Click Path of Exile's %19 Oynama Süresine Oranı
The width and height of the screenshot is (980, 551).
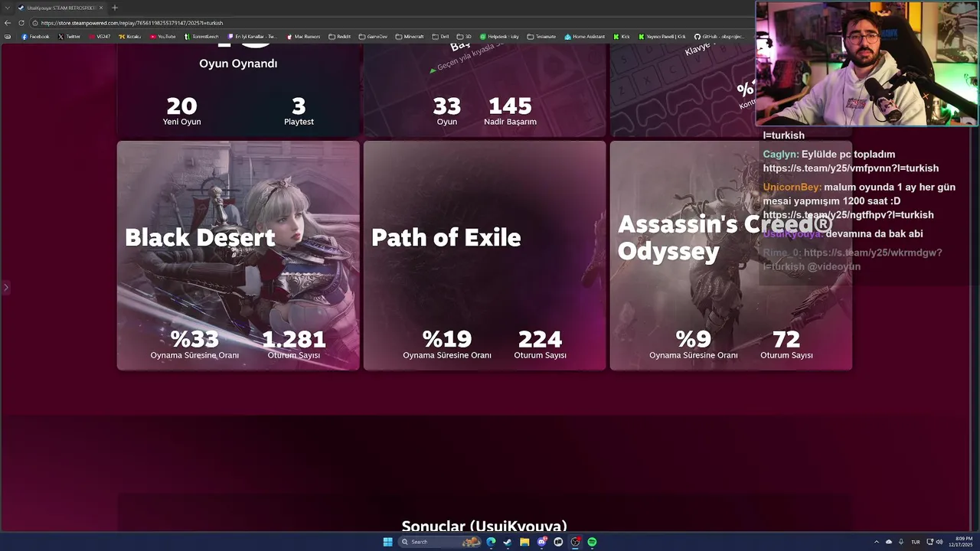pos(447,344)
